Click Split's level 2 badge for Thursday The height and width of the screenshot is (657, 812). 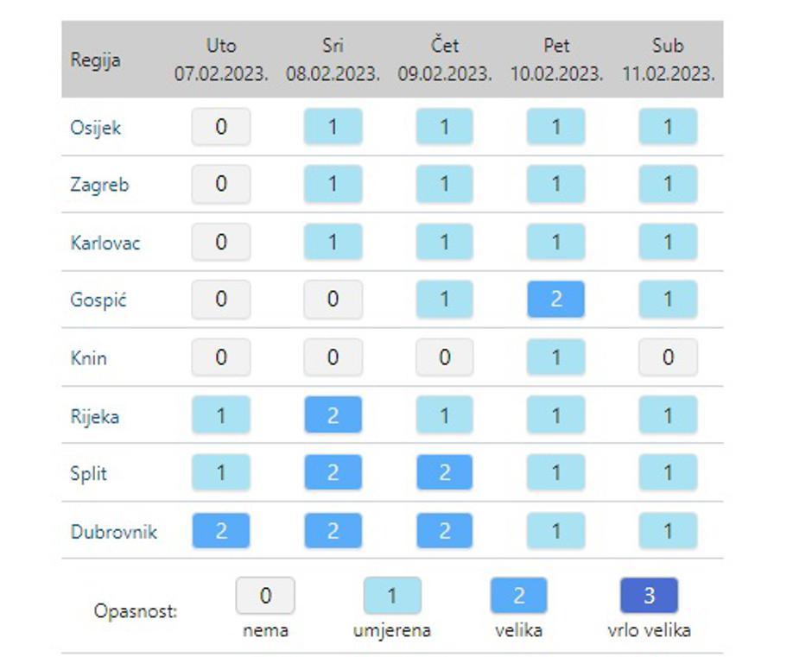[444, 472]
